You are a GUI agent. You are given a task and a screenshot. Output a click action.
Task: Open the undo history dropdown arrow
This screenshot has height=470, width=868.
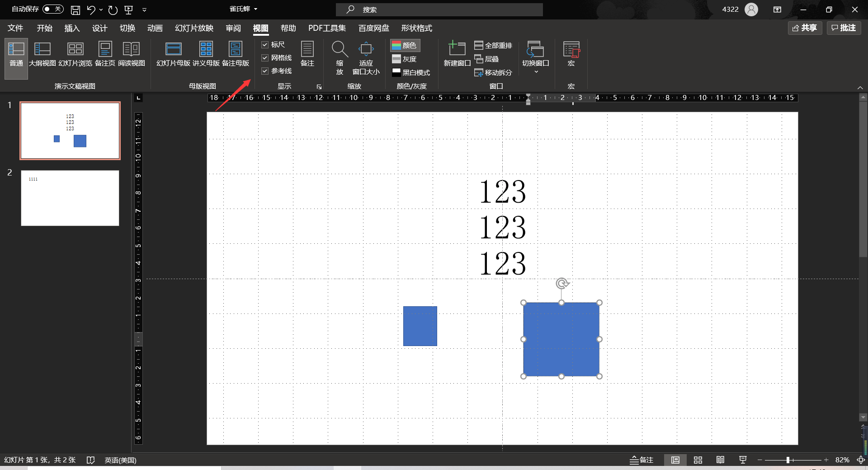(x=101, y=9)
